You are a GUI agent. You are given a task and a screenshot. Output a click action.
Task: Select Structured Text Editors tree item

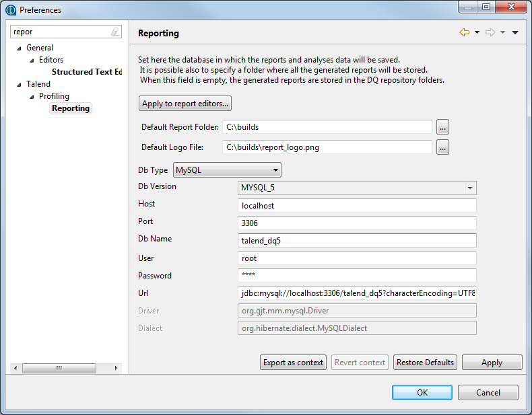tap(87, 72)
